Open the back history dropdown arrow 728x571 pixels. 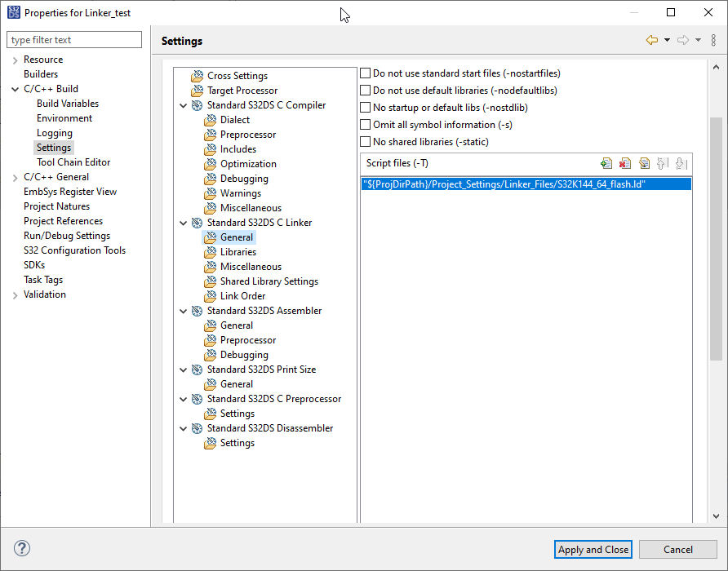click(x=667, y=40)
